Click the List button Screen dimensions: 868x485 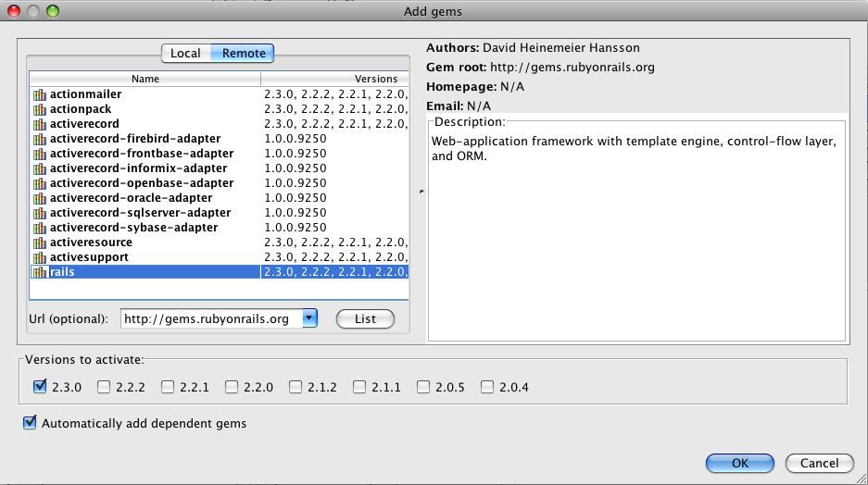tap(365, 319)
